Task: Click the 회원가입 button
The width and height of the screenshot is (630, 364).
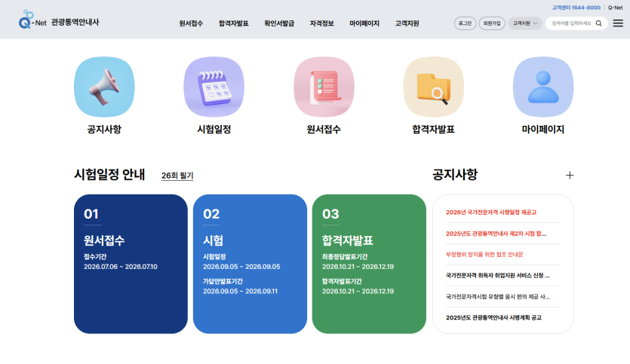Action: click(492, 23)
